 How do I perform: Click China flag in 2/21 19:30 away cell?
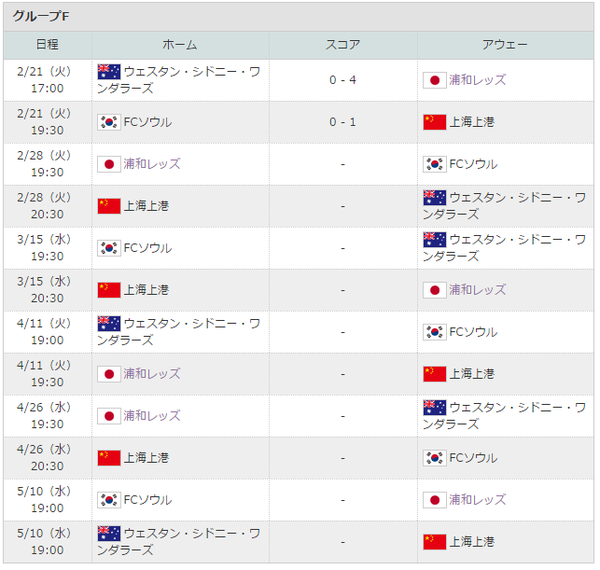(x=435, y=122)
